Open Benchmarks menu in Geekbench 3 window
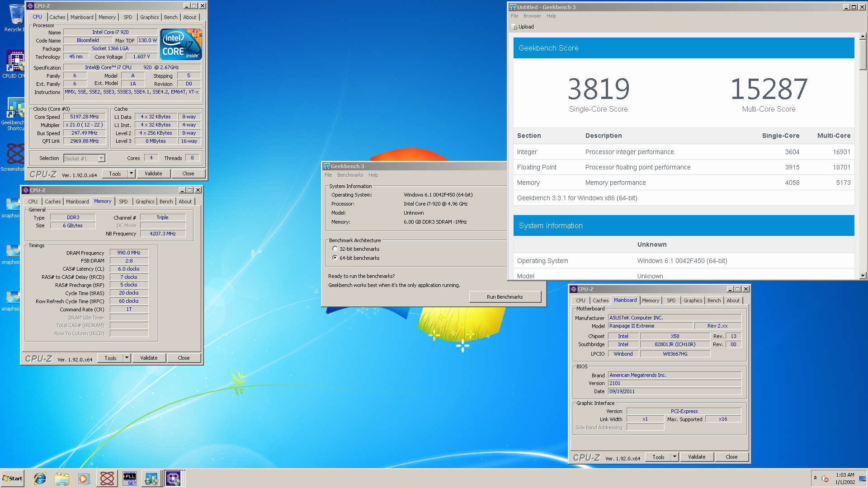The width and height of the screenshot is (868, 488). click(x=350, y=175)
